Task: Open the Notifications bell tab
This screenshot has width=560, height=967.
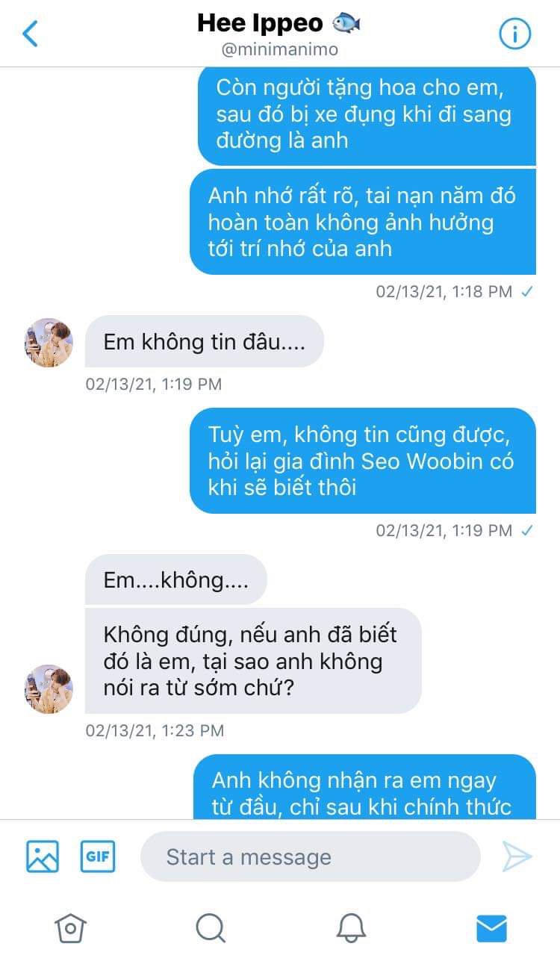Action: [x=351, y=928]
